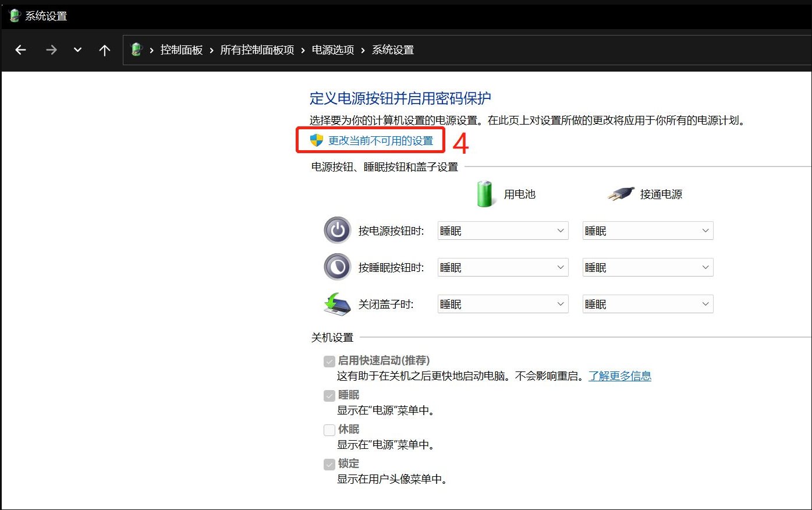The image size is (812, 510).
Task: Enable the 休眠 checkbox
Action: 329,430
